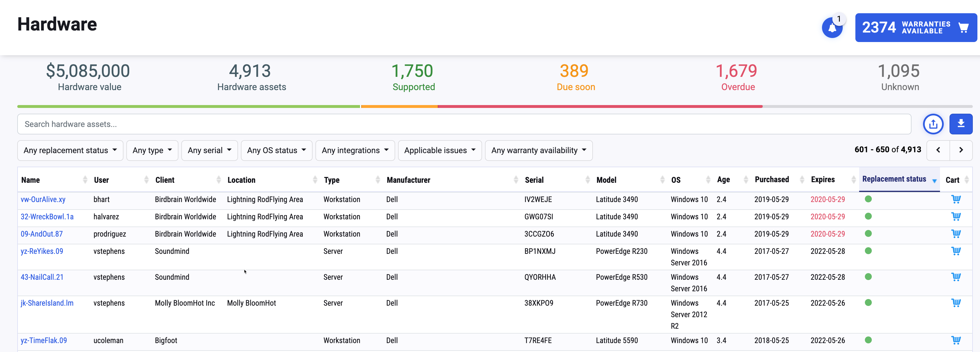
Task: Open Any OS status dropdown
Action: pos(276,150)
